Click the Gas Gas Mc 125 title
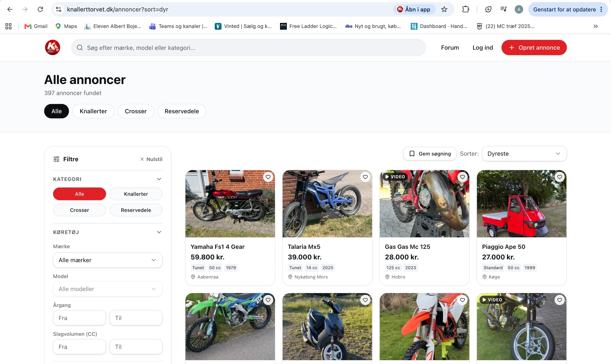Image resolution: width=611 pixels, height=364 pixels. tap(407, 247)
